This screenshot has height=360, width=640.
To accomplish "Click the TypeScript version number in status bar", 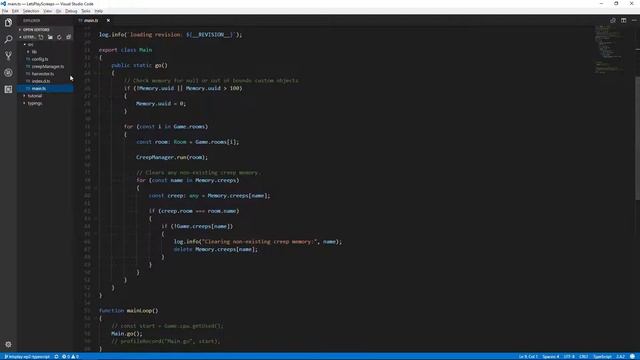I will click(x=620, y=357).
